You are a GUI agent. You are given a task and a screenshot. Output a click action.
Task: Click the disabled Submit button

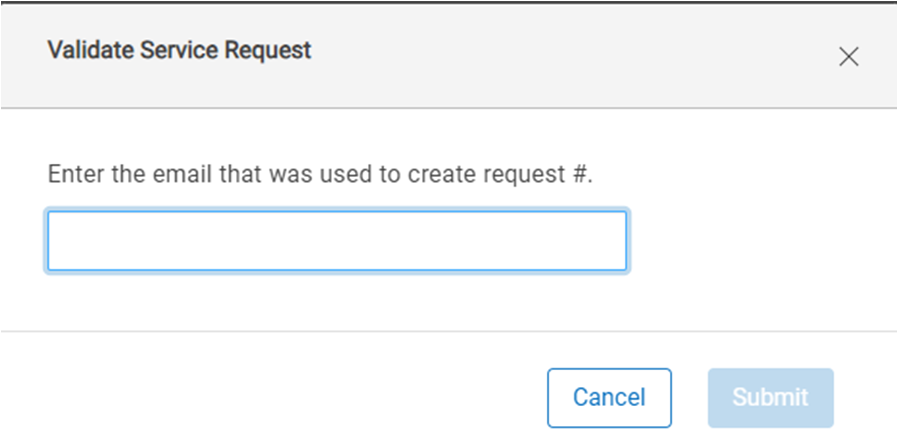click(770, 397)
